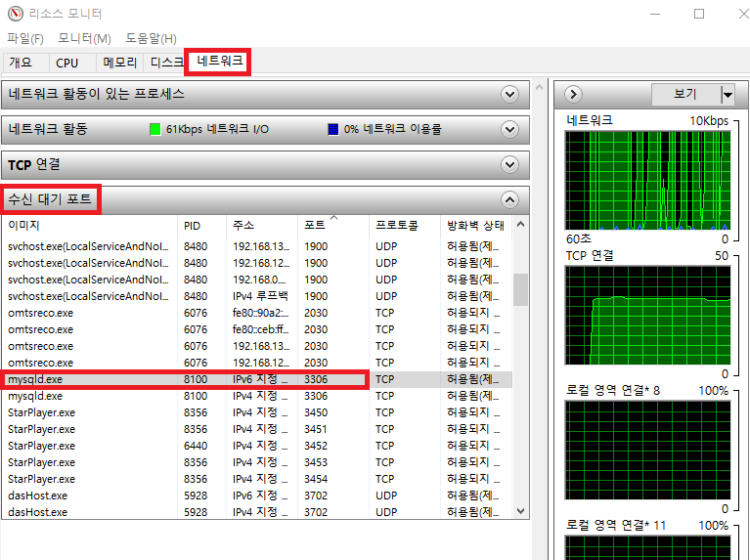Click TCP protocol cell in omtsreco 192.168.13 row

[384, 346]
